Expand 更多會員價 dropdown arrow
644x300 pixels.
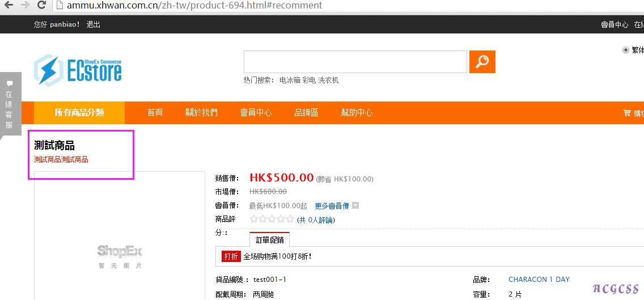point(355,205)
